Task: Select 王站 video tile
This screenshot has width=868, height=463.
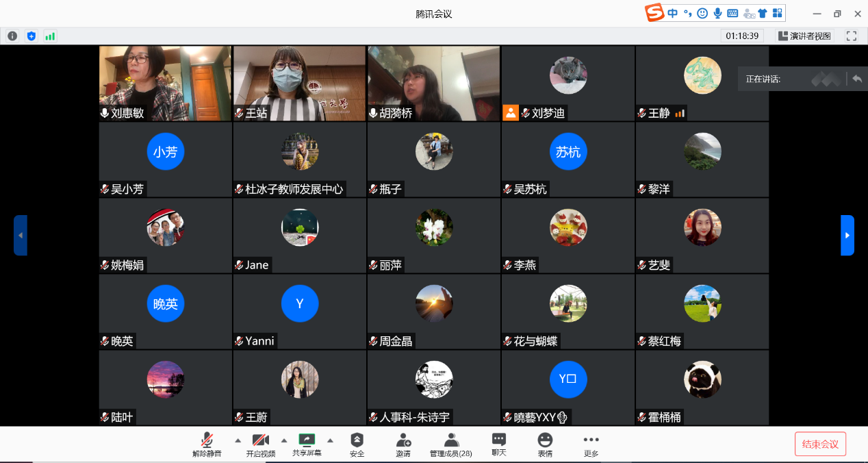Action: pyautogui.click(x=299, y=83)
